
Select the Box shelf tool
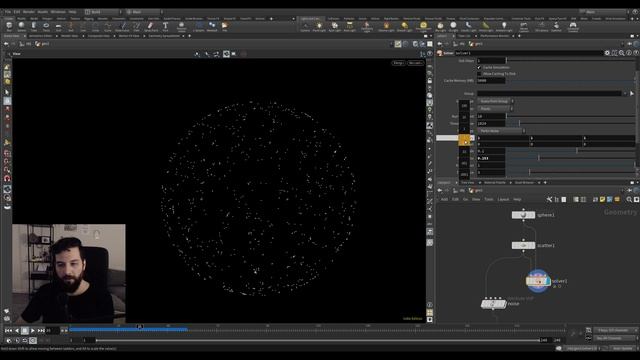tap(9, 27)
